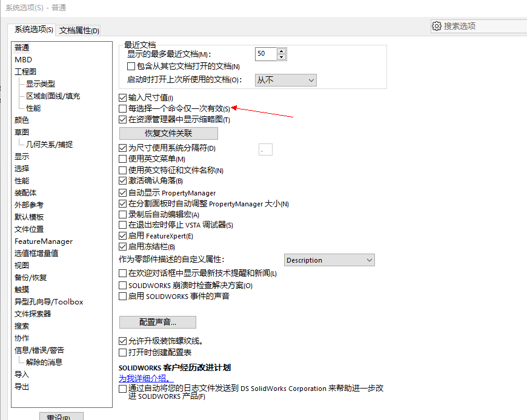Disable the 输入尺寸值 checkbox
The width and height of the screenshot is (527, 420).
pyautogui.click(x=122, y=97)
